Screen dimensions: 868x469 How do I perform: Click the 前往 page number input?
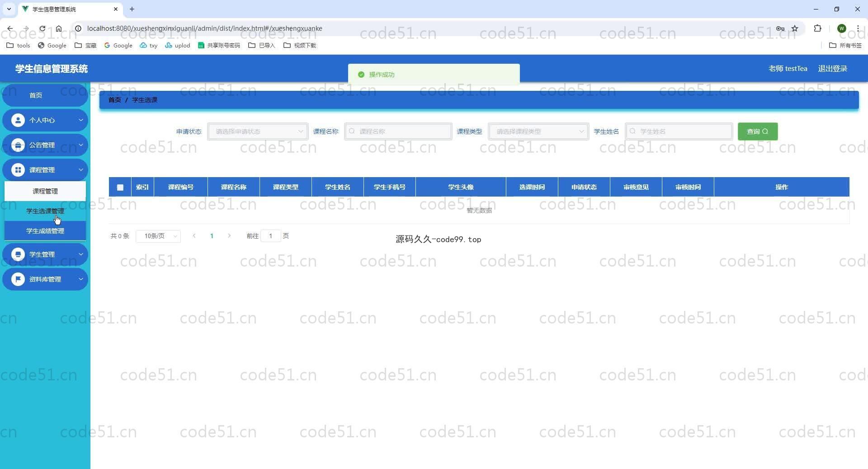[271, 236]
